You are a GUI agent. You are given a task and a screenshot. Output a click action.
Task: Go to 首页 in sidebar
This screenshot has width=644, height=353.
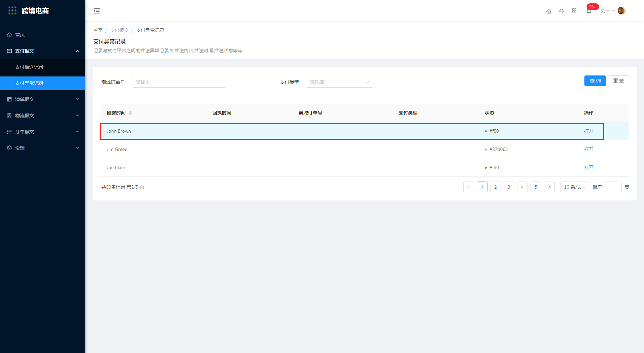coord(42,35)
